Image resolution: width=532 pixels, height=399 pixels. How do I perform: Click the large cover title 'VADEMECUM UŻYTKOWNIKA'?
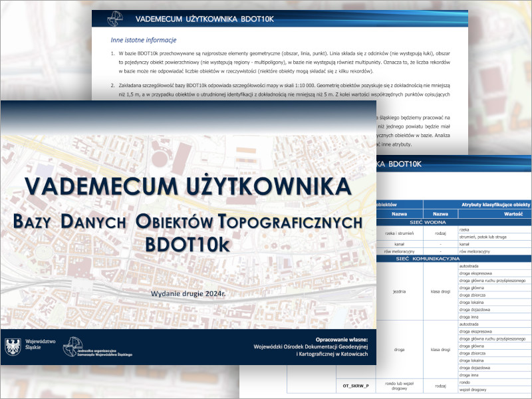[x=188, y=186]
